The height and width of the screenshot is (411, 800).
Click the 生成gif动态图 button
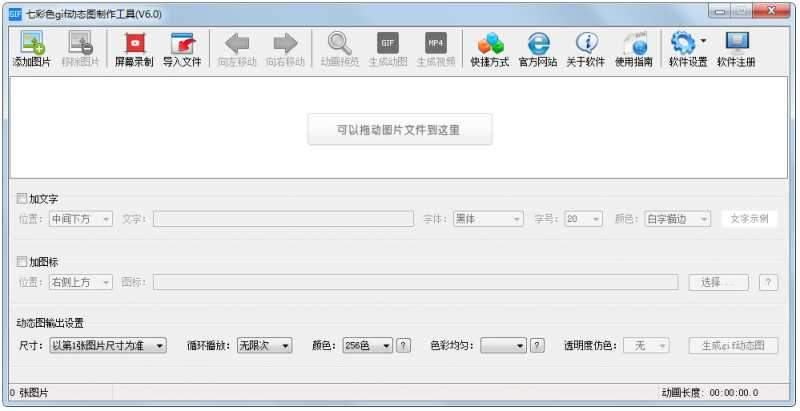tap(733, 346)
